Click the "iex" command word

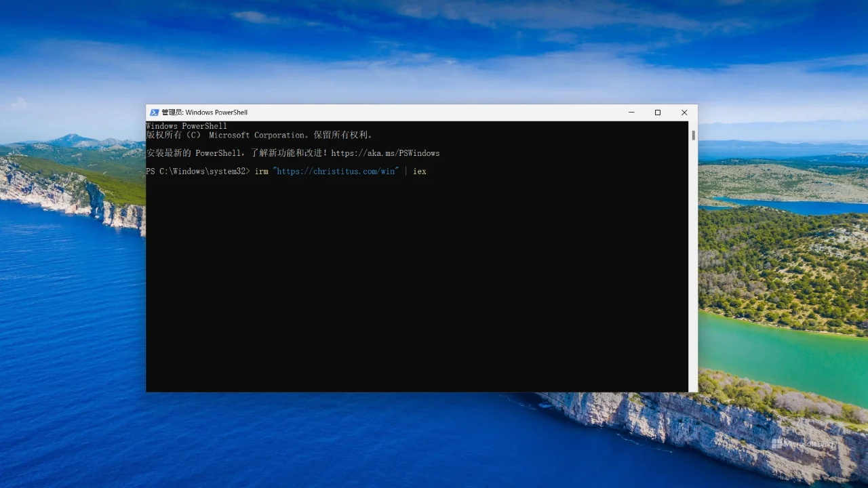coord(420,171)
